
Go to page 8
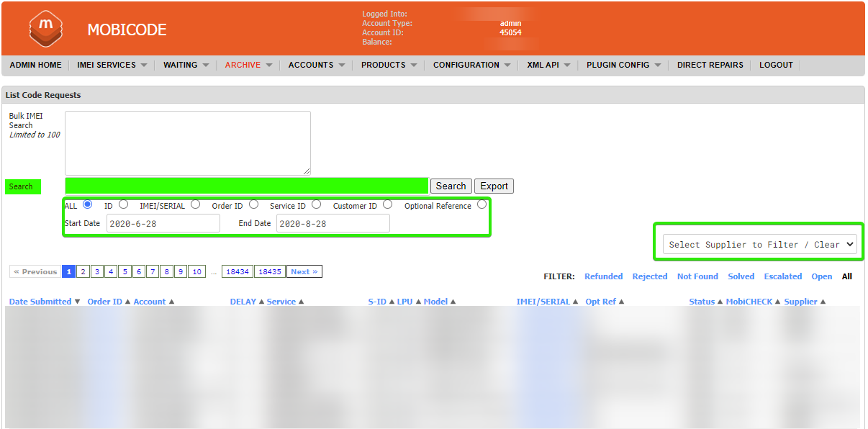click(166, 271)
